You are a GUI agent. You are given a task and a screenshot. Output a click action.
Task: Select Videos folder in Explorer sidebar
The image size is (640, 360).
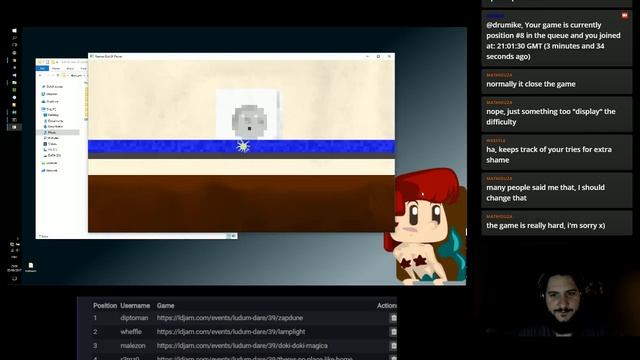(x=51, y=144)
